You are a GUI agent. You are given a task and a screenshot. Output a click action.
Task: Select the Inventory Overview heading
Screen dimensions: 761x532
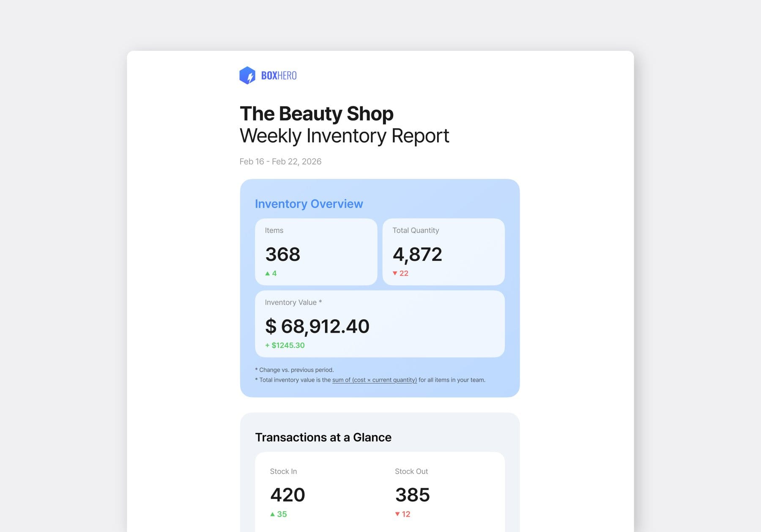(x=308, y=203)
